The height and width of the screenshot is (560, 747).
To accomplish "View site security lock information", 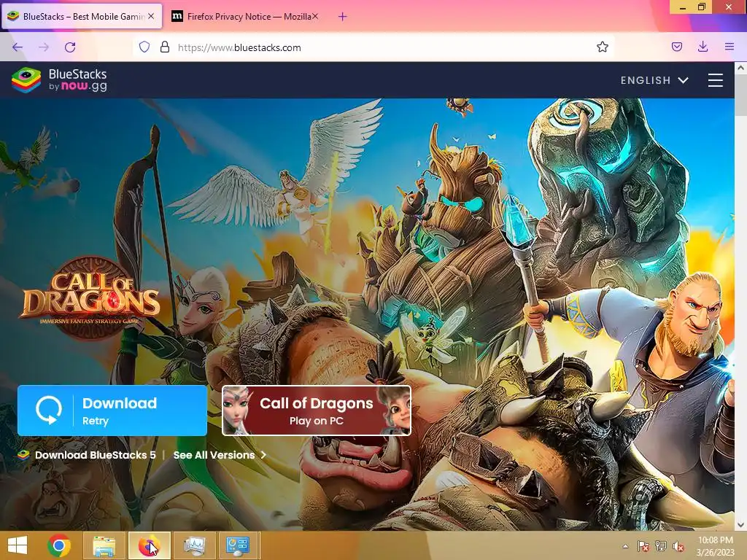I will [165, 47].
